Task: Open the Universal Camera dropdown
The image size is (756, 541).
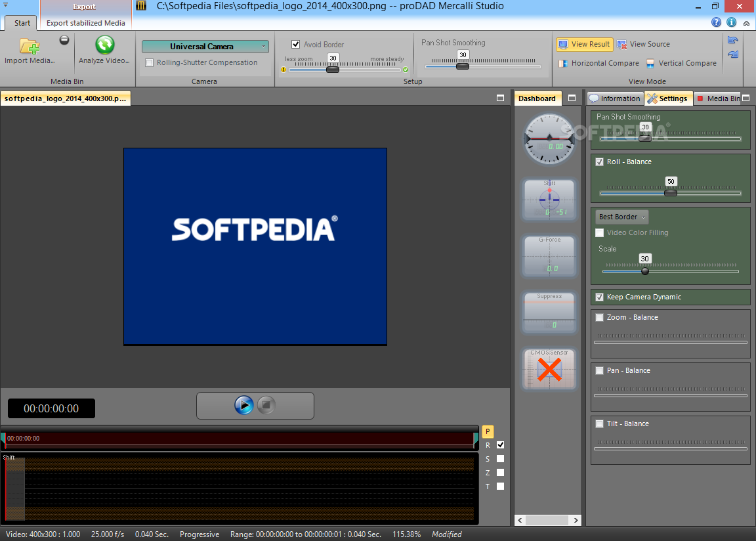Action: pyautogui.click(x=205, y=47)
